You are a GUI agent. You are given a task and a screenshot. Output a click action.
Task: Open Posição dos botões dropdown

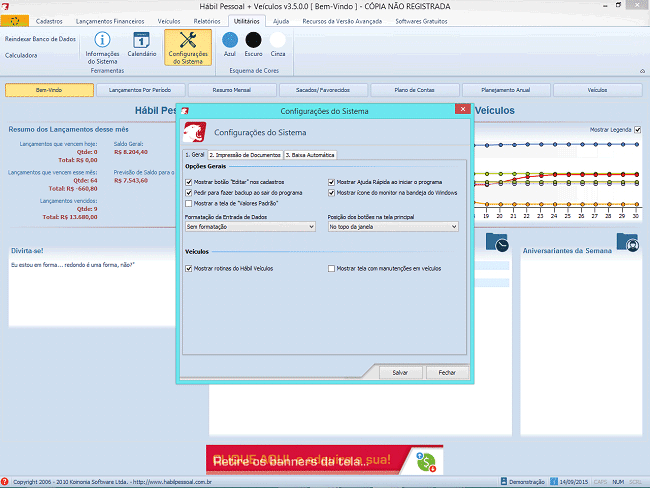[393, 227]
